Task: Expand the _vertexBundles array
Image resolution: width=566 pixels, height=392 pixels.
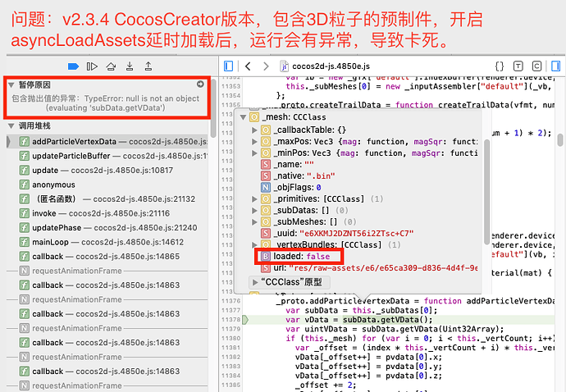Action: [x=254, y=244]
